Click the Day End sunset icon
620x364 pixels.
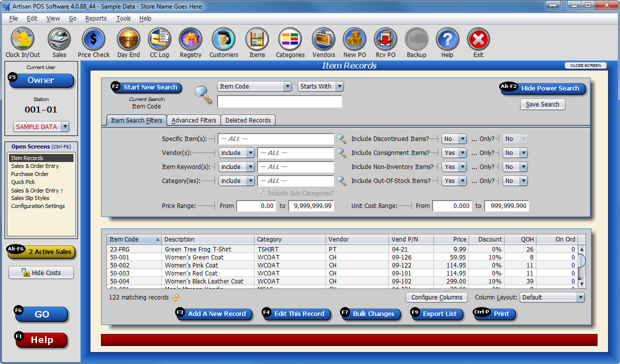(x=128, y=39)
